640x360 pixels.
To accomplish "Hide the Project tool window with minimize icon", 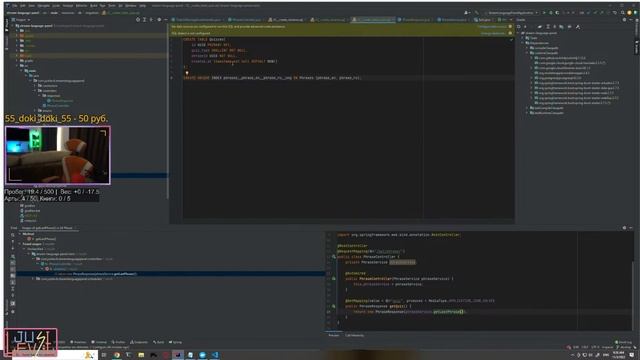I will coord(165,20).
